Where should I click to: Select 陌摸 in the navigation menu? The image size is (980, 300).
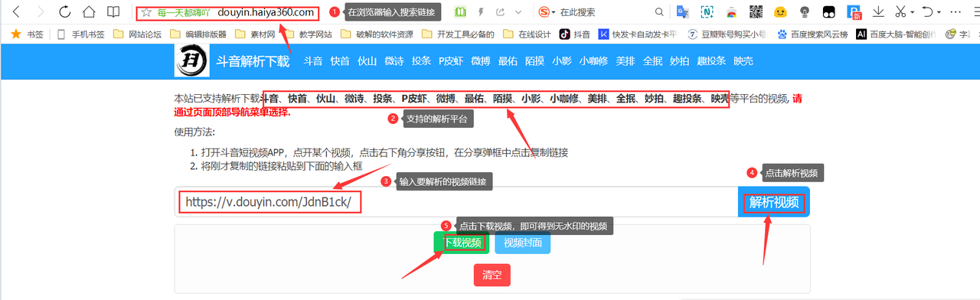[534, 61]
